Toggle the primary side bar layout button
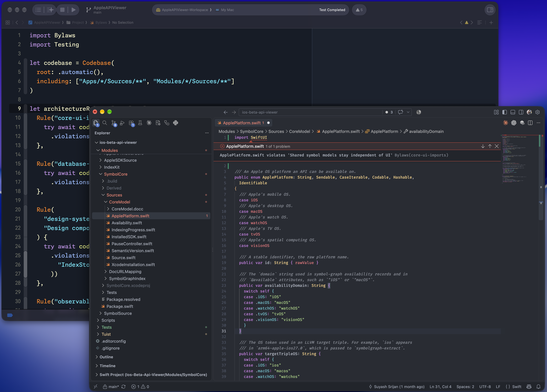Screen dimensions: 547x392 505,112
